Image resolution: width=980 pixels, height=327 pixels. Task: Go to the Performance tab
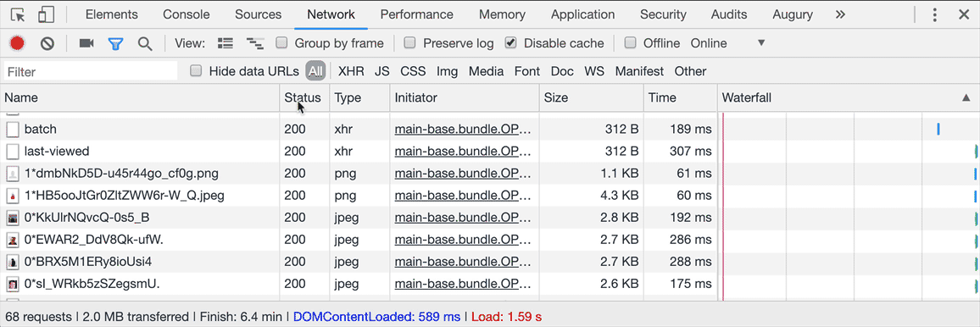(417, 14)
